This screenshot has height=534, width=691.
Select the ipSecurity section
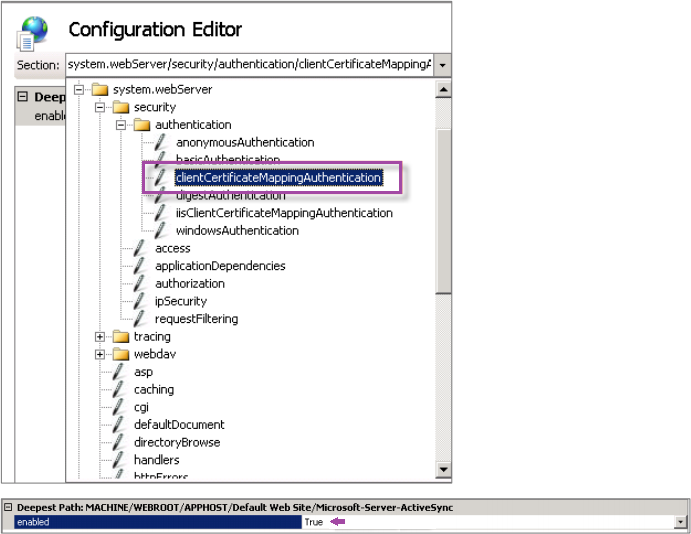pos(181,301)
